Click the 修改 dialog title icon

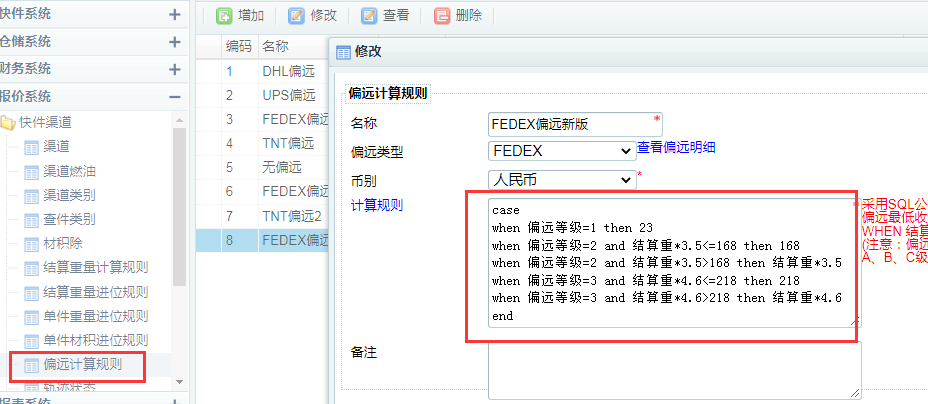tap(343, 52)
